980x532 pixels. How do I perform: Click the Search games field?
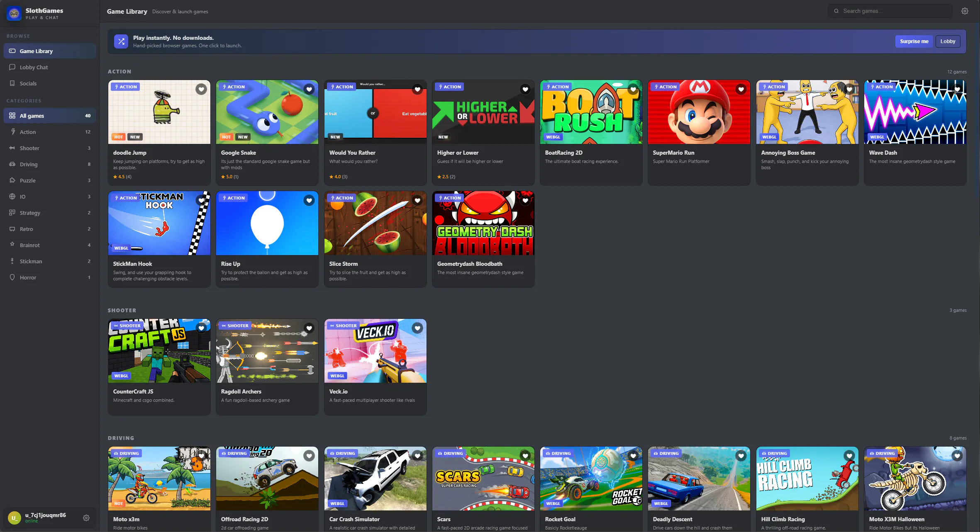click(890, 11)
